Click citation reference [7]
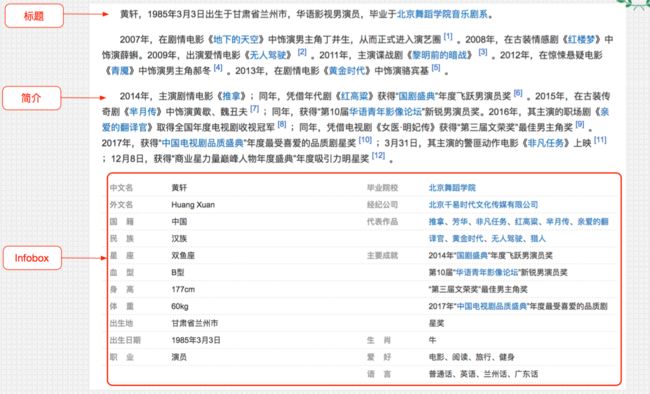This screenshot has height=394, width=650. click(x=255, y=109)
